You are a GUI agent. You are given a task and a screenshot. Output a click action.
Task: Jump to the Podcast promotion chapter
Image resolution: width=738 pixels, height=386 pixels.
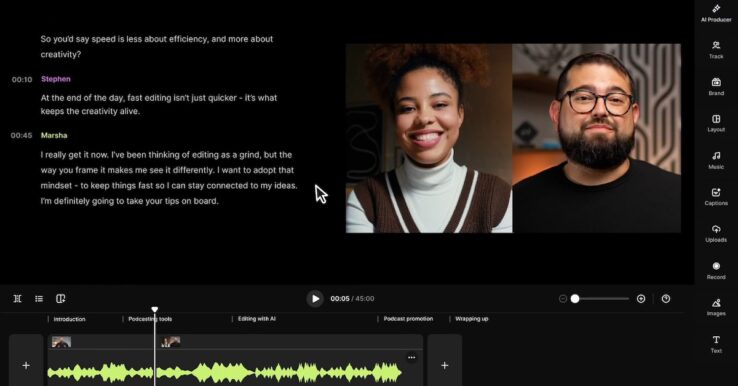408,319
